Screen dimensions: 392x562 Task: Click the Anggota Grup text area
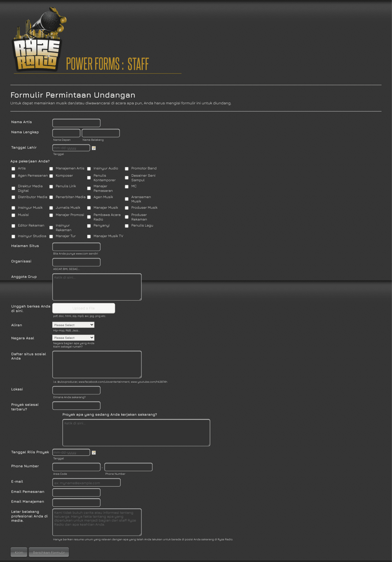point(97,287)
